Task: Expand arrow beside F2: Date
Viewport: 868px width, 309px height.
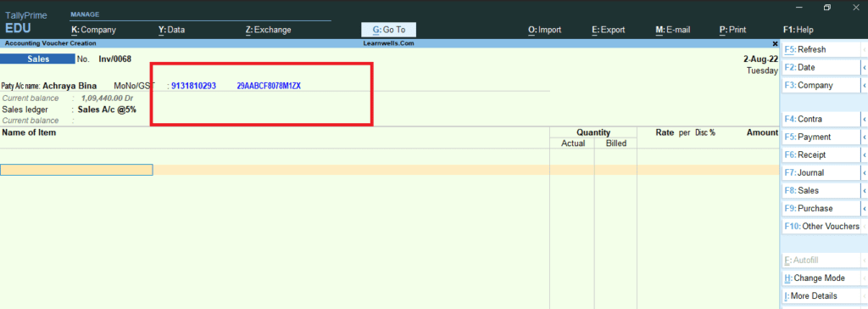Action: click(x=864, y=67)
